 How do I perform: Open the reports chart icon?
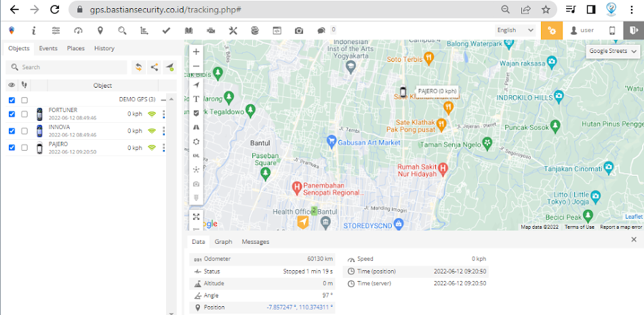(144, 31)
